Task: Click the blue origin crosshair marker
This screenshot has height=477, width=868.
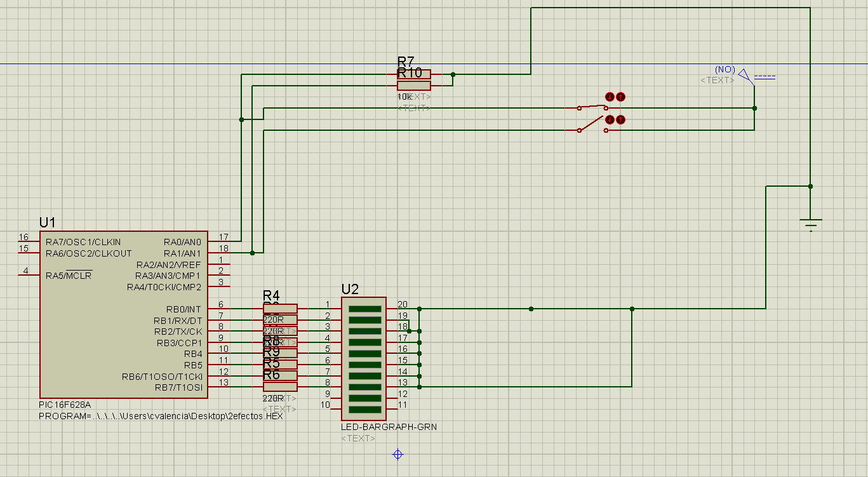Action: pyautogui.click(x=398, y=454)
